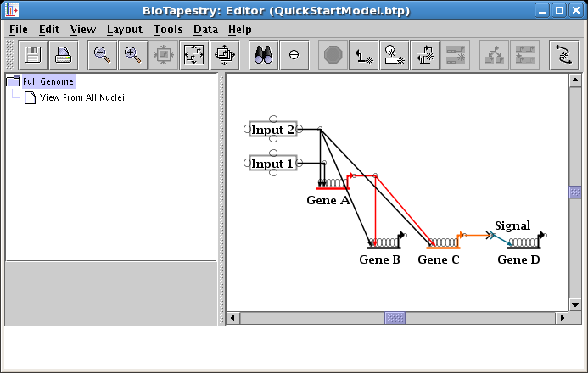The image size is (588, 373).
Task: Open the Layout menu
Action: point(124,29)
